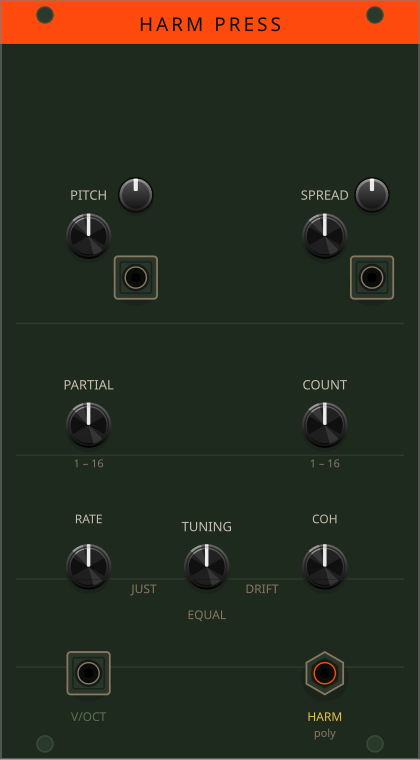Click the PARTIAL knob
The height and width of the screenshot is (760, 420).
tap(89, 425)
